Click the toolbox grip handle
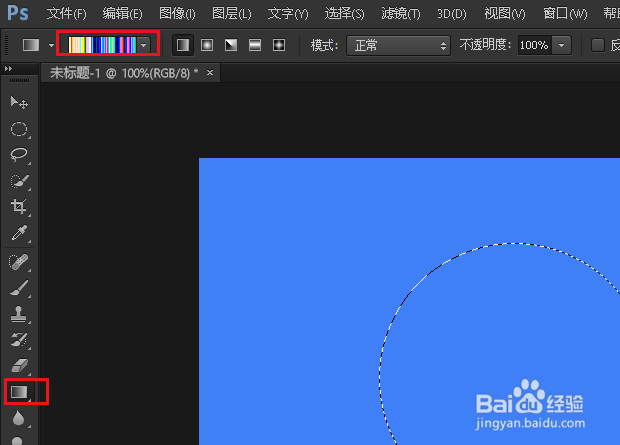 tap(19, 80)
